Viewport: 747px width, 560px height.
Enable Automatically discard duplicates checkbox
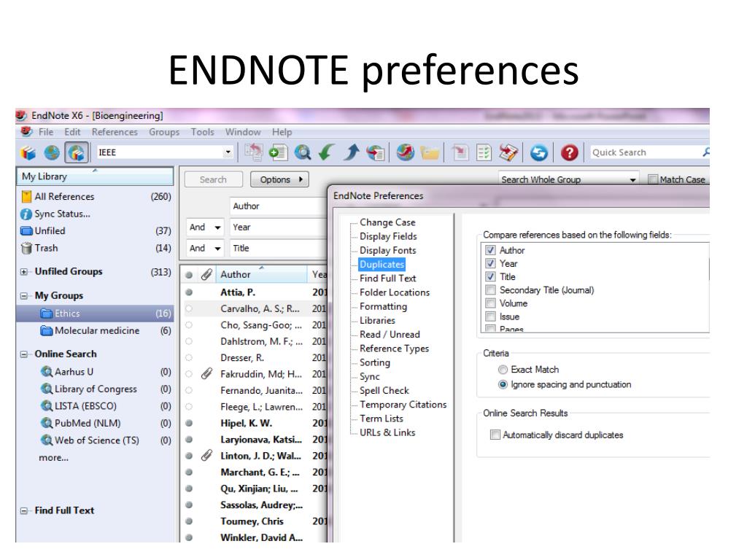[x=495, y=435]
